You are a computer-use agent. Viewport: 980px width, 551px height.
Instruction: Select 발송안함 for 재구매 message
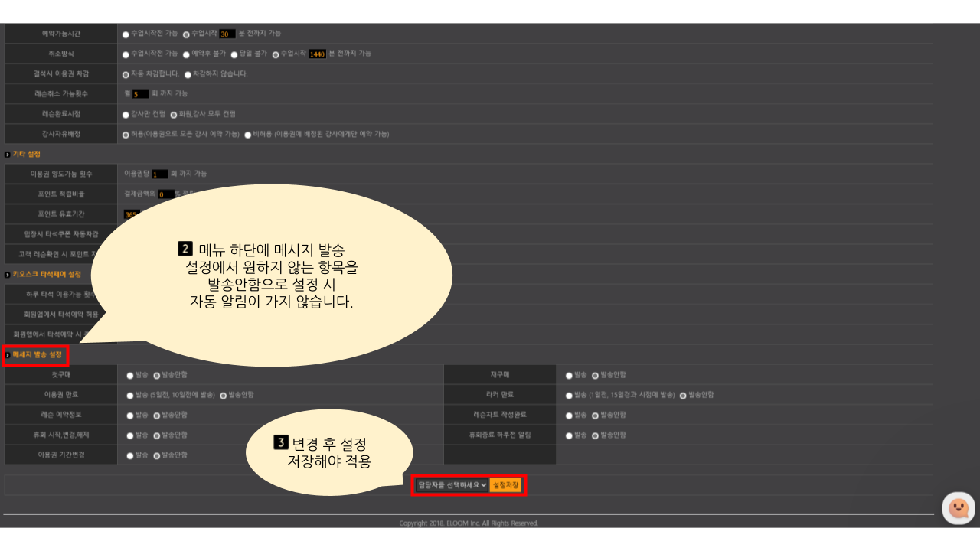coord(595,376)
